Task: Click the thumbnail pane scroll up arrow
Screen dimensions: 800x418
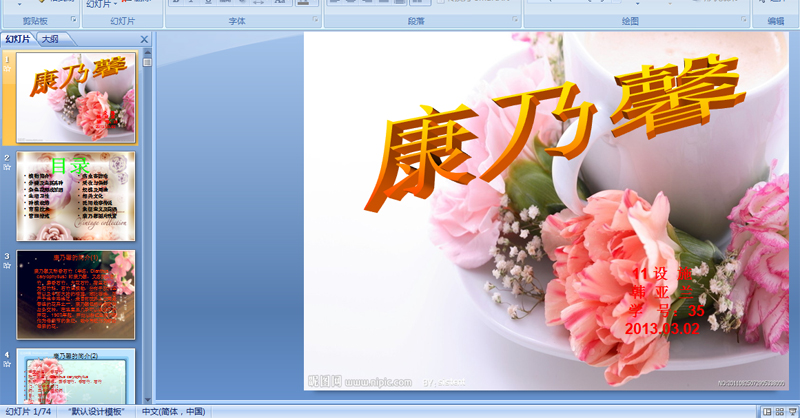Action: point(147,52)
